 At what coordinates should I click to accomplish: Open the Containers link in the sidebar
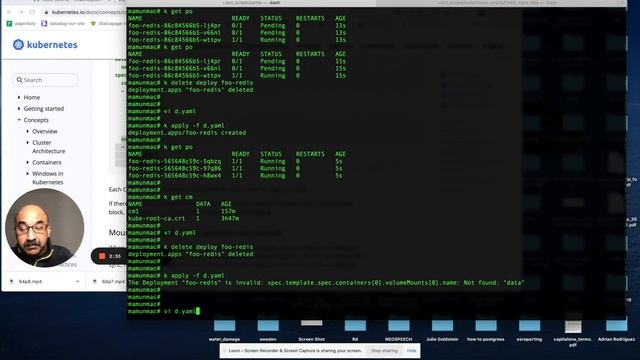point(47,162)
